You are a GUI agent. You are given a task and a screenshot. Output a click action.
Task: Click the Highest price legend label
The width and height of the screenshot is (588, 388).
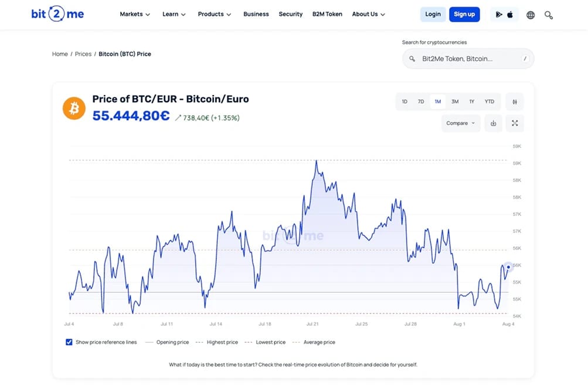click(222, 342)
